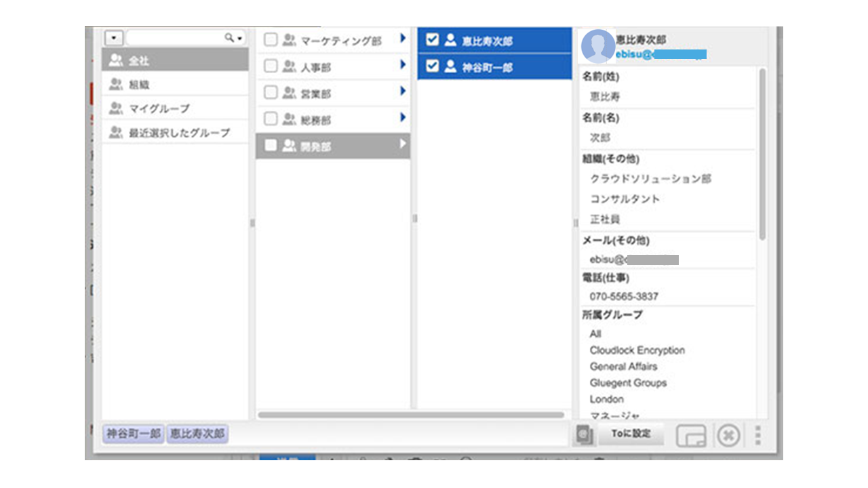Check the 営業部 checkbox
The height and width of the screenshot is (488, 868).
(269, 93)
